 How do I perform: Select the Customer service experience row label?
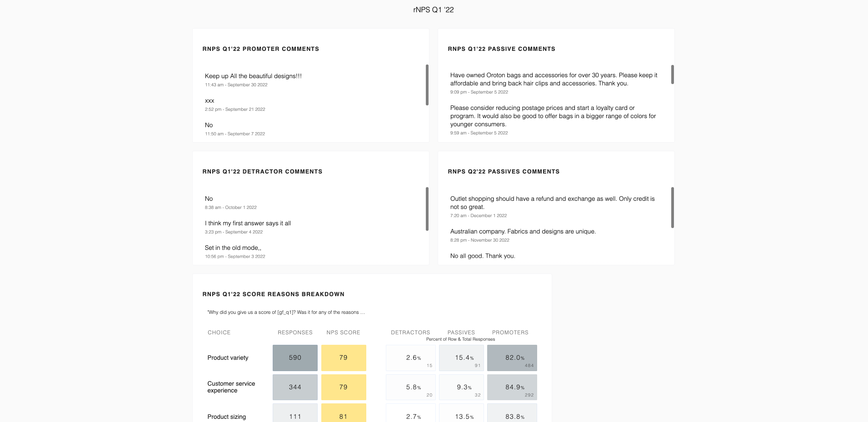click(x=231, y=387)
